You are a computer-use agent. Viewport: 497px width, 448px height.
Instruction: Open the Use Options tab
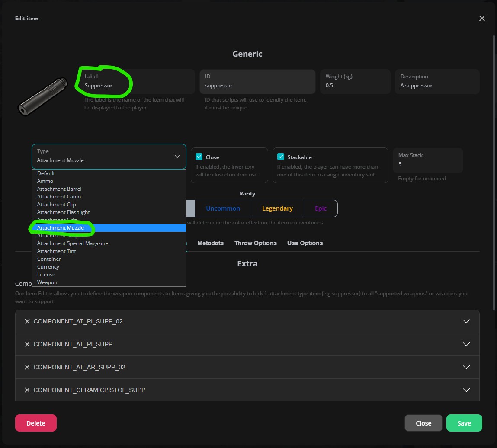[305, 243]
